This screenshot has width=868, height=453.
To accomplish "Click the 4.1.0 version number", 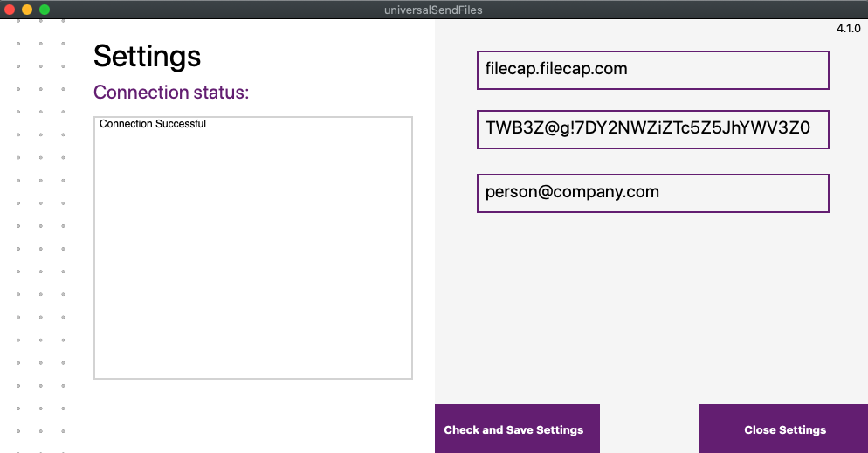I will click(848, 29).
